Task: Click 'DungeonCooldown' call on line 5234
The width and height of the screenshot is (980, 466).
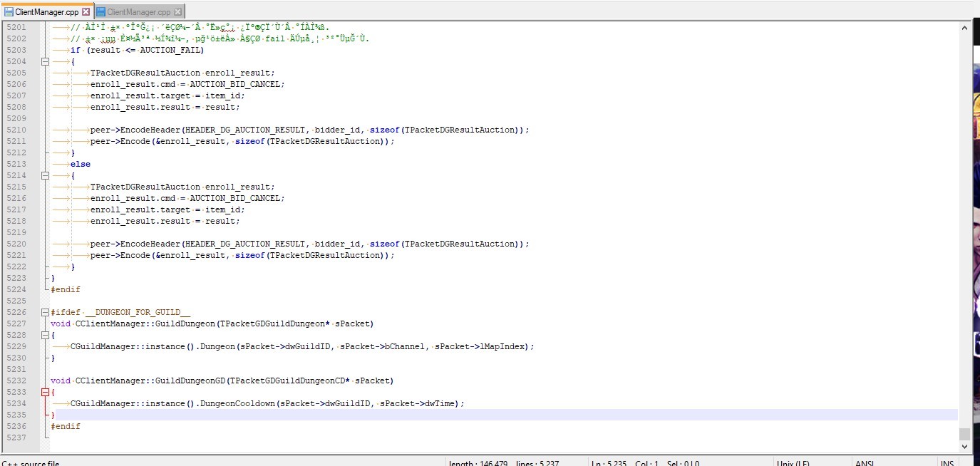Action: coord(240,403)
